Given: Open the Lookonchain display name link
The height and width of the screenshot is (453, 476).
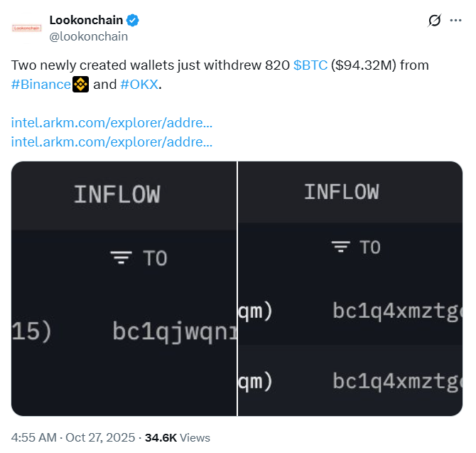Looking at the screenshot, I should (85, 20).
